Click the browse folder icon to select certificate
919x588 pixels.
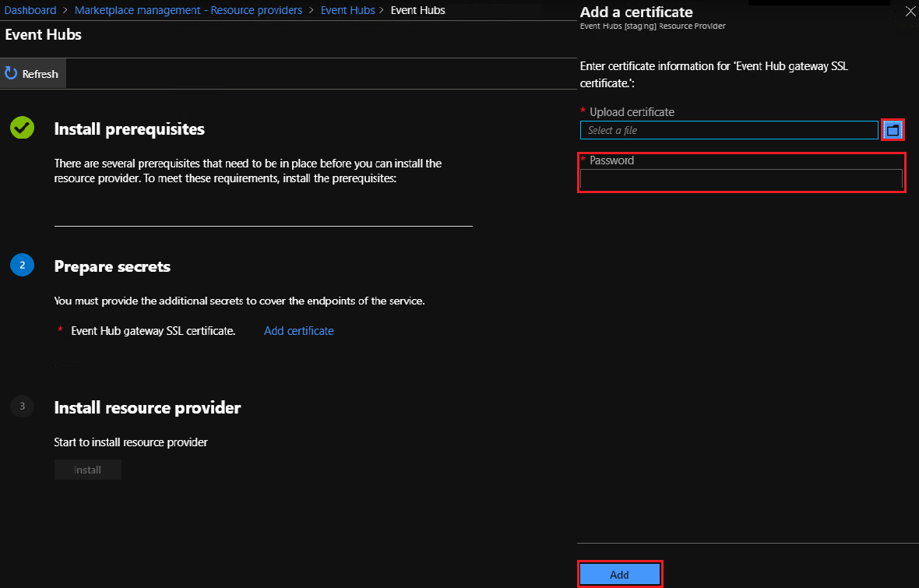(893, 129)
